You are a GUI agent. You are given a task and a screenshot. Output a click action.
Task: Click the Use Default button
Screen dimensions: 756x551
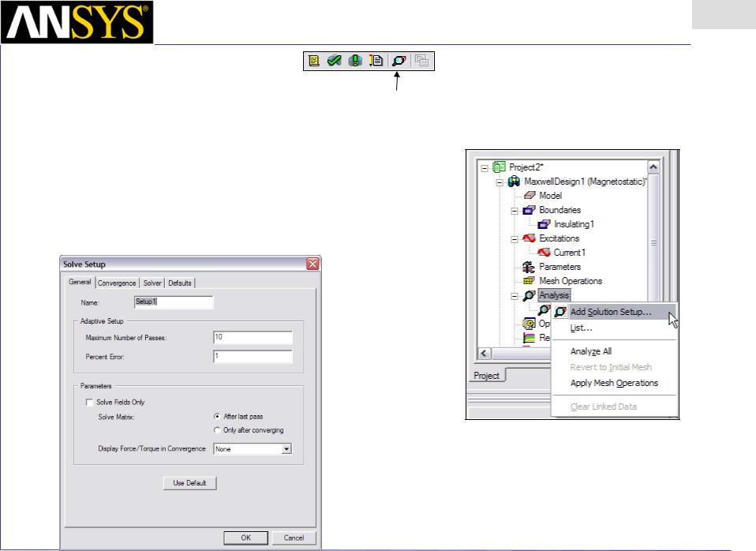(189, 483)
